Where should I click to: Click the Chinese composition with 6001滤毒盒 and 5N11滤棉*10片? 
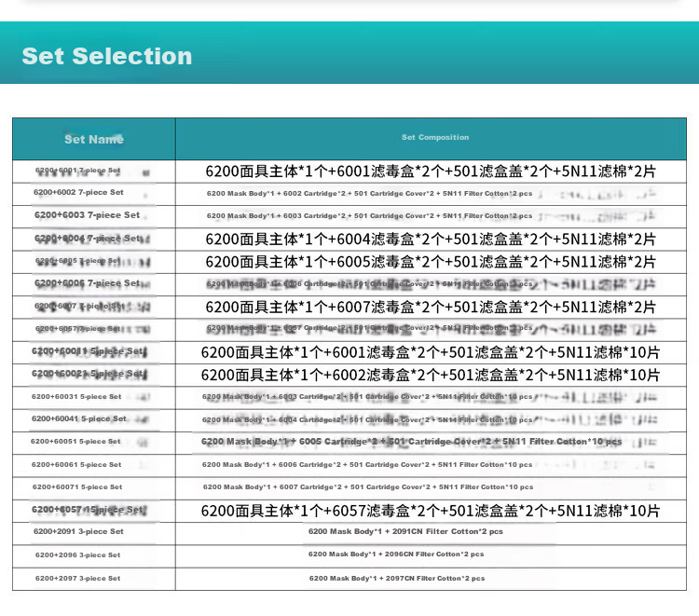[x=431, y=352]
